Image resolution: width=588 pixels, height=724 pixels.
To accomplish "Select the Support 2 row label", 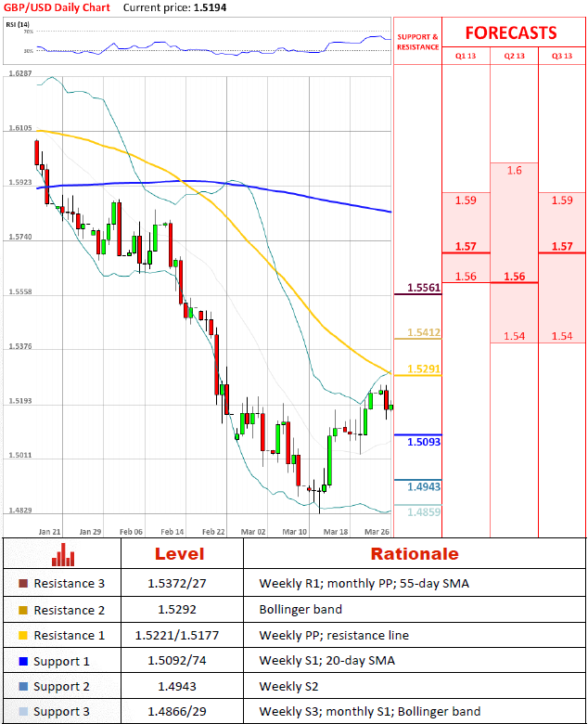I will click(x=61, y=687).
